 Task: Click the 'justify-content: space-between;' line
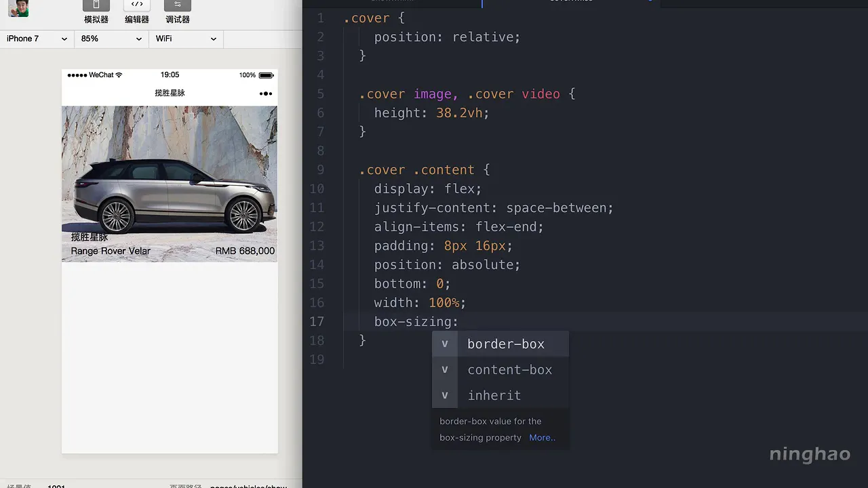[494, 207]
